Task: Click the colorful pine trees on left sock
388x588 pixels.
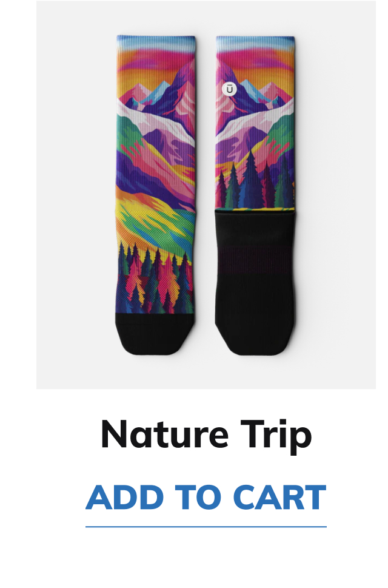Action: (x=155, y=279)
